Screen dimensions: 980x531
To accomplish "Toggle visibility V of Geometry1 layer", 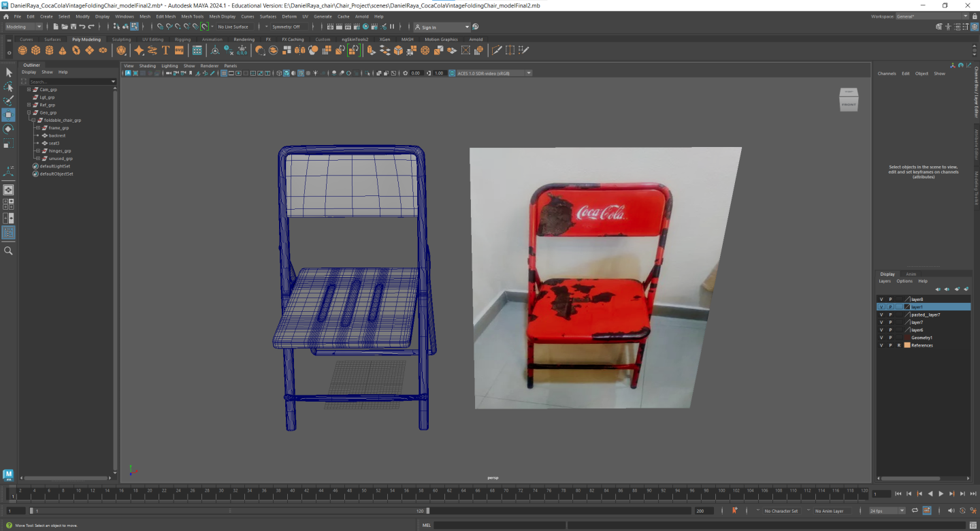I will click(x=881, y=338).
